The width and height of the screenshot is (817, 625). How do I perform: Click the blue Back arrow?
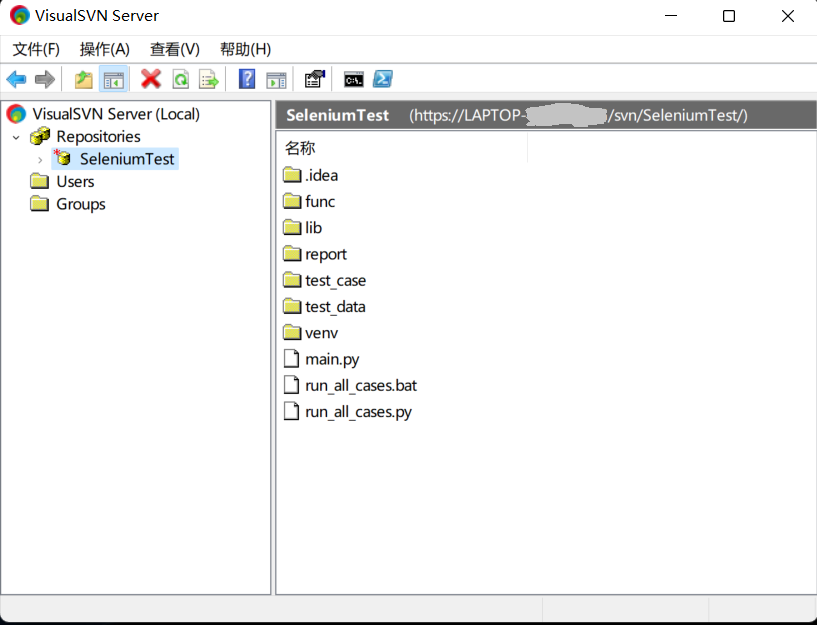click(16, 80)
